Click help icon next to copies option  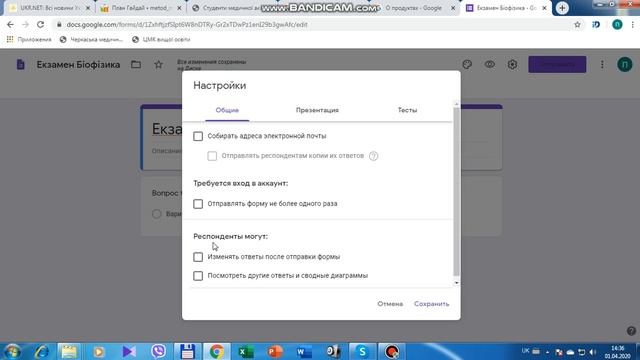click(x=373, y=156)
